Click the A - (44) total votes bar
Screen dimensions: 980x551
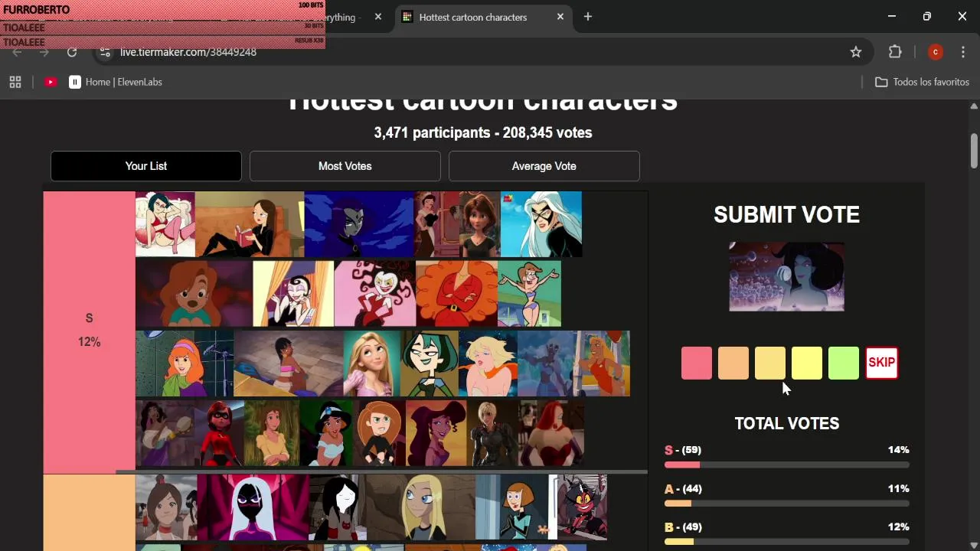click(x=787, y=504)
